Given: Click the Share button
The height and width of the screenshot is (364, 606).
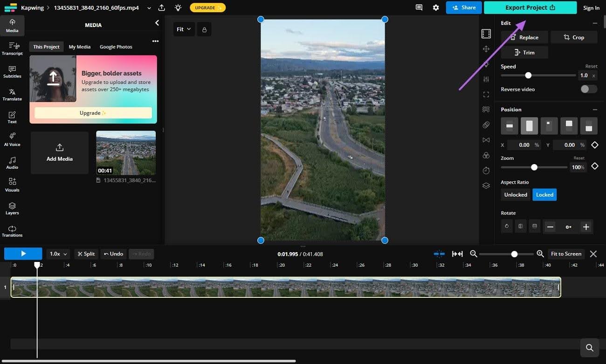Looking at the screenshot, I should [x=464, y=7].
